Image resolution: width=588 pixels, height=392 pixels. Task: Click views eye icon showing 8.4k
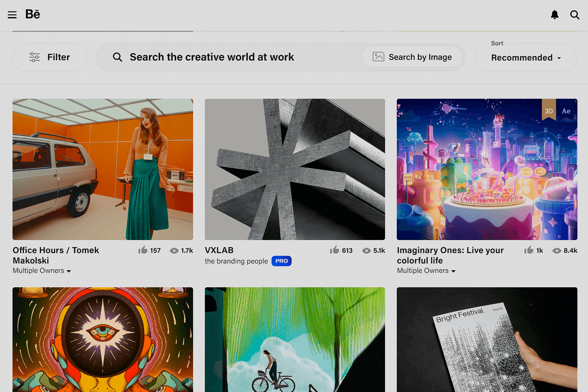[x=557, y=251]
